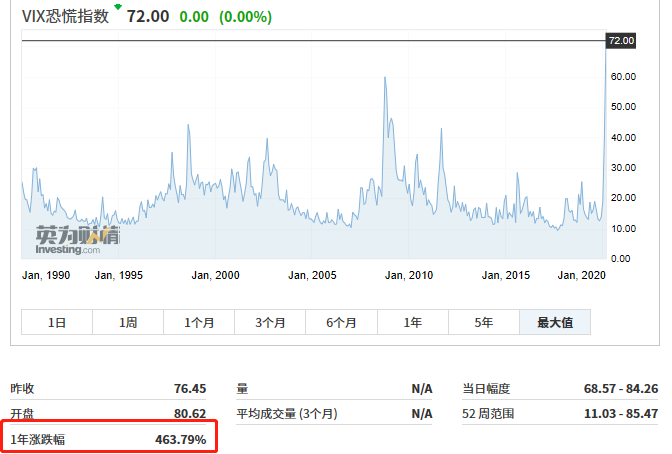Screen dimensions: 672x454
Task: Choose the 1个月 time range
Action: click(199, 322)
